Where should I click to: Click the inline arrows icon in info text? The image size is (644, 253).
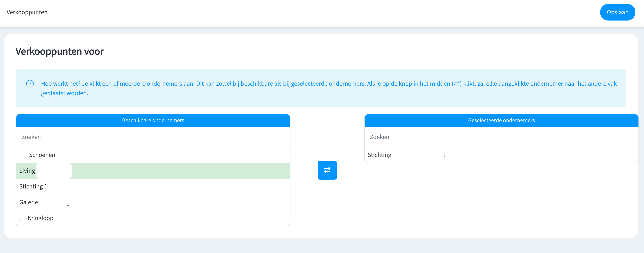(x=456, y=84)
